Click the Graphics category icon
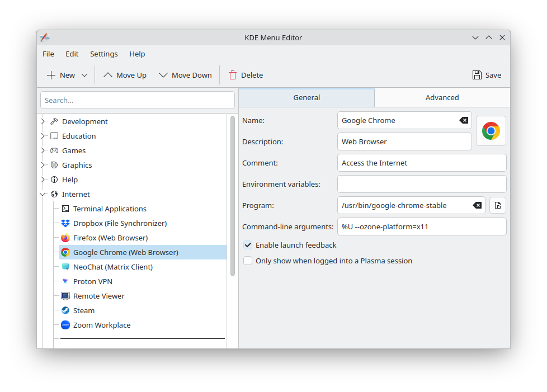547x392 pixels. pyautogui.click(x=54, y=165)
